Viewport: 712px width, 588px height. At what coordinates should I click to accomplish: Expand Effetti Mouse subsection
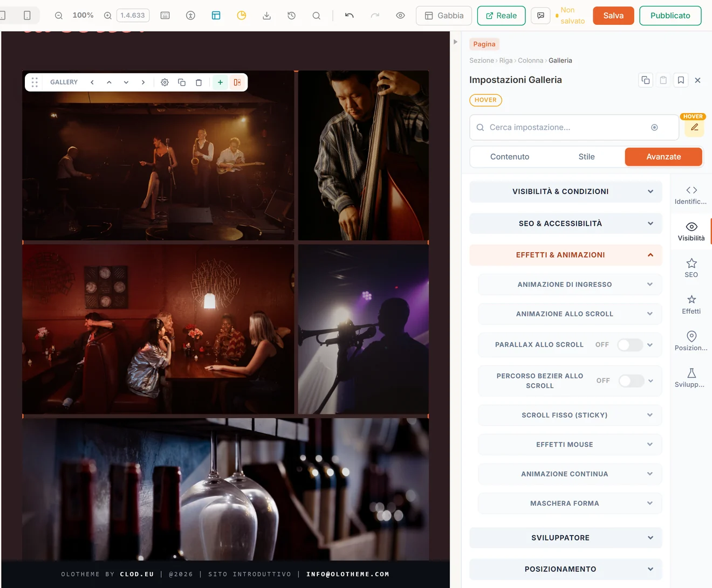point(570,445)
